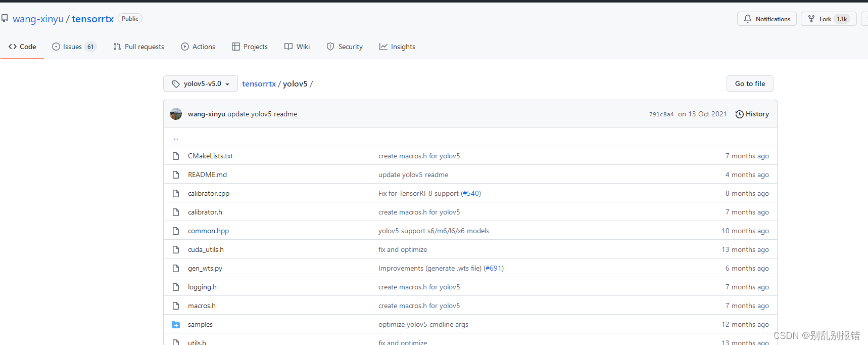Viewport: 868px width, 345px height.
Task: Click the Notifications button
Action: [767, 19]
